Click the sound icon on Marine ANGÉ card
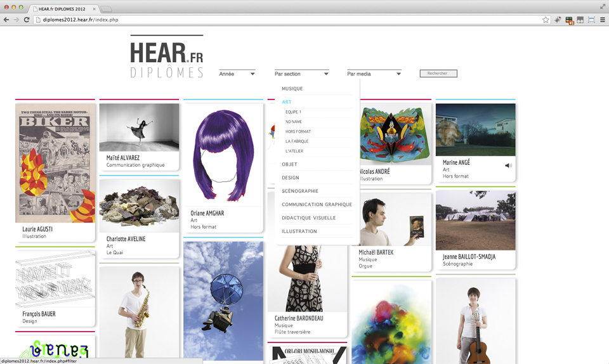609x364 pixels. (x=508, y=166)
